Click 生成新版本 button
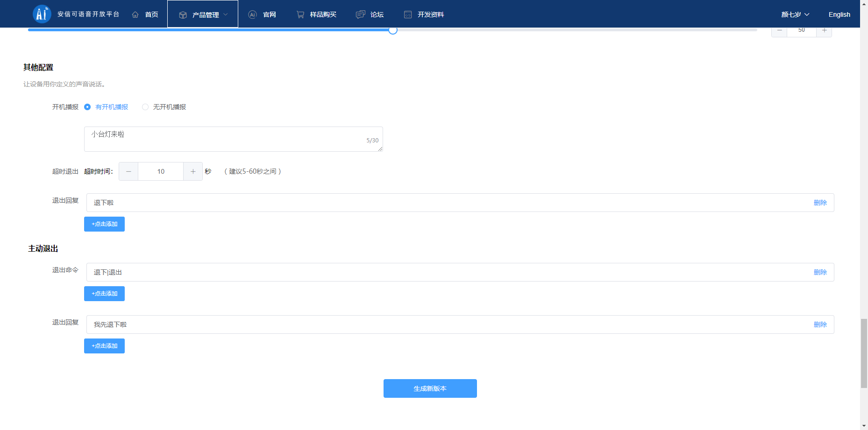This screenshot has width=868, height=430. pyautogui.click(x=430, y=388)
